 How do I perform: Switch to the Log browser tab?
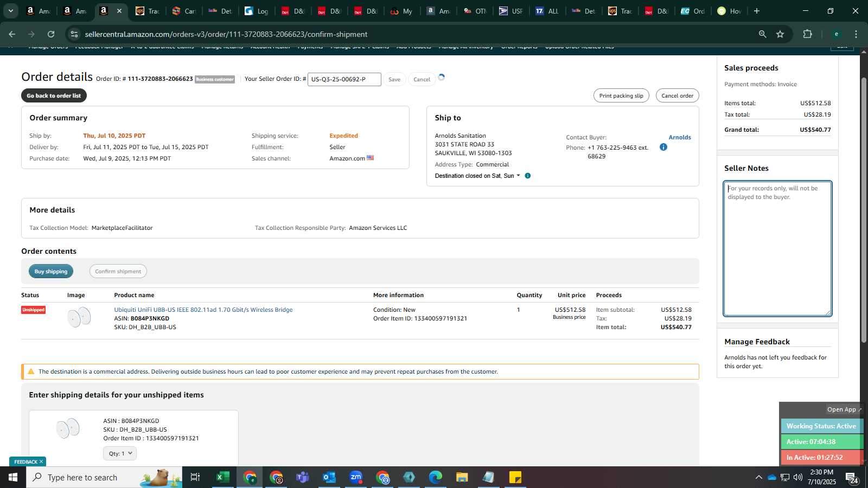click(257, 11)
